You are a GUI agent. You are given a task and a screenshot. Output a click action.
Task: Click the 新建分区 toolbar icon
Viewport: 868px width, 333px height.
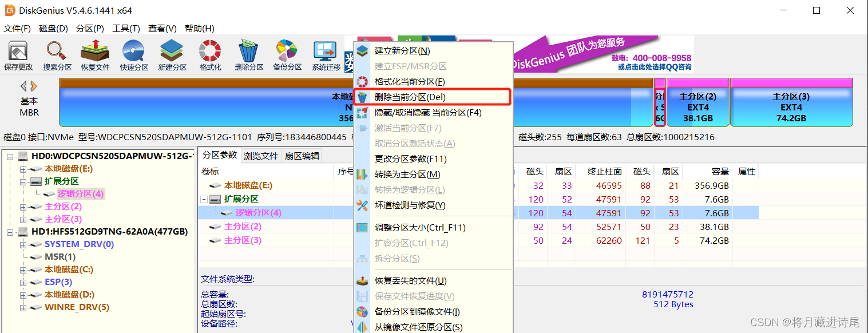(172, 56)
